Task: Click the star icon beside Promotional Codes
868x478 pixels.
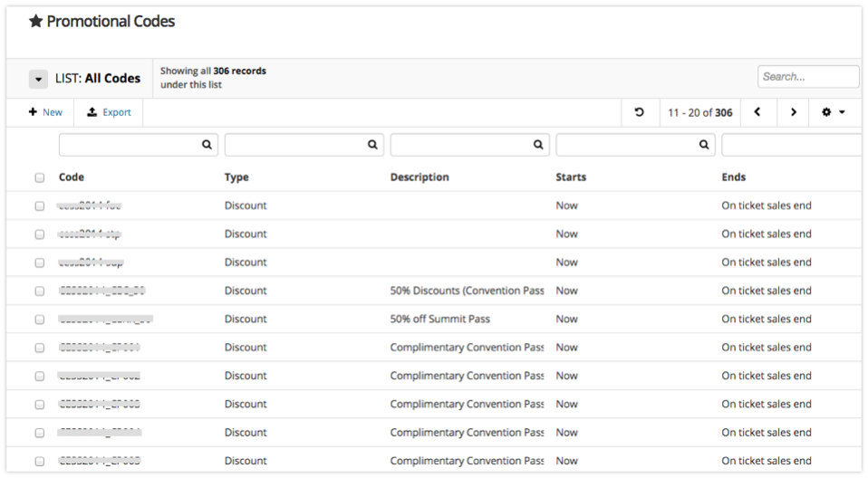Action: click(36, 21)
